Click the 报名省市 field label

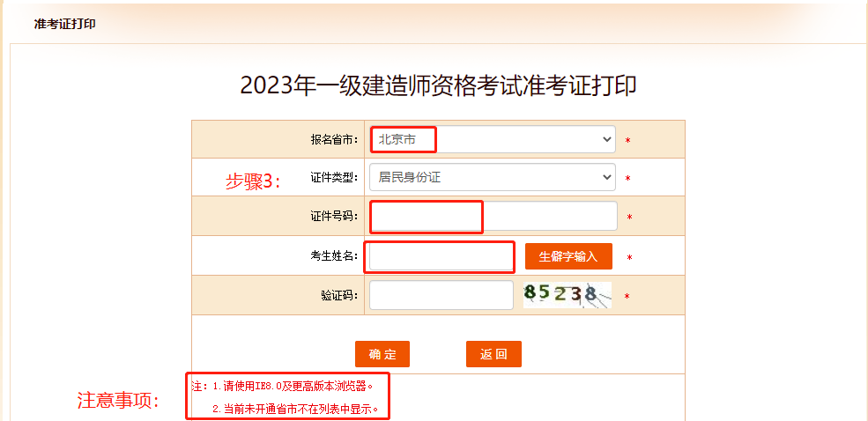click(x=334, y=140)
